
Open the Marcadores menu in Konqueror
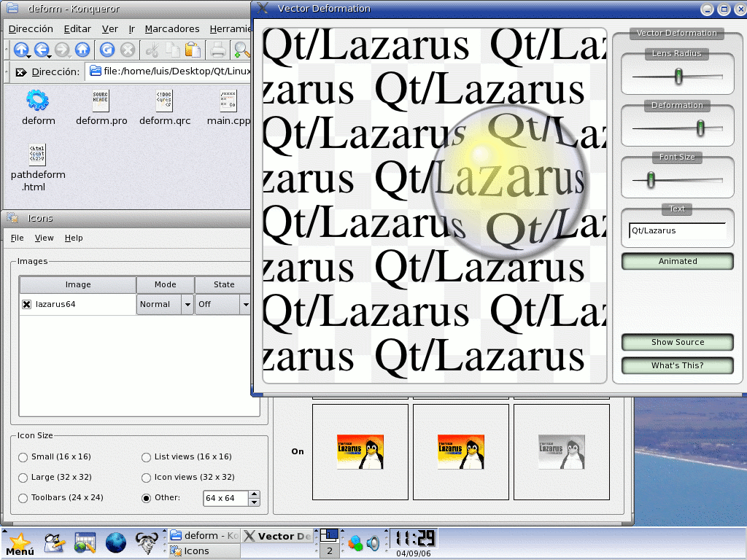pos(171,29)
